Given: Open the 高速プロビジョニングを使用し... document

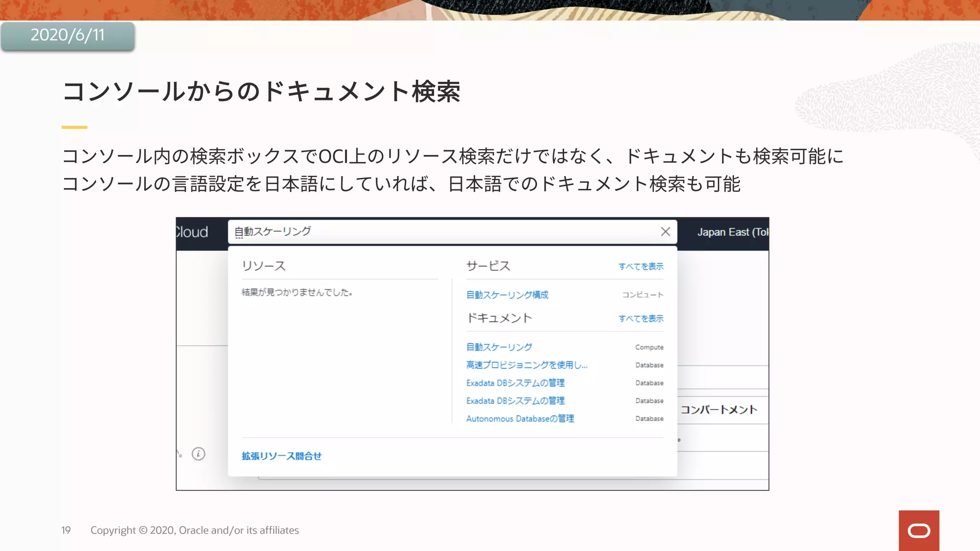Looking at the screenshot, I should tap(526, 365).
